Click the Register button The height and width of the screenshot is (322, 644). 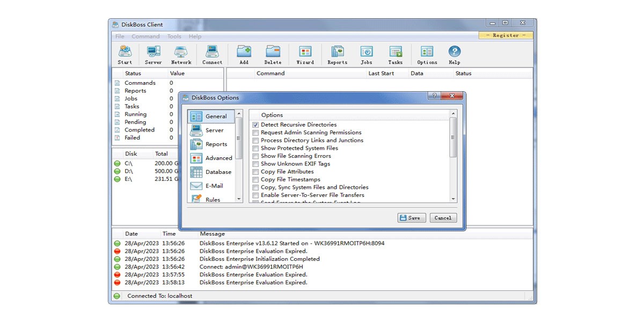(x=506, y=35)
